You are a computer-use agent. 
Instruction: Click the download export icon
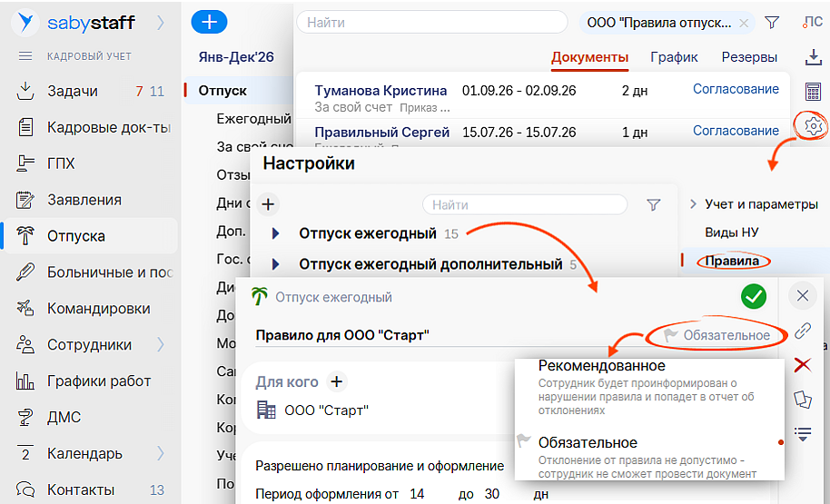click(813, 58)
